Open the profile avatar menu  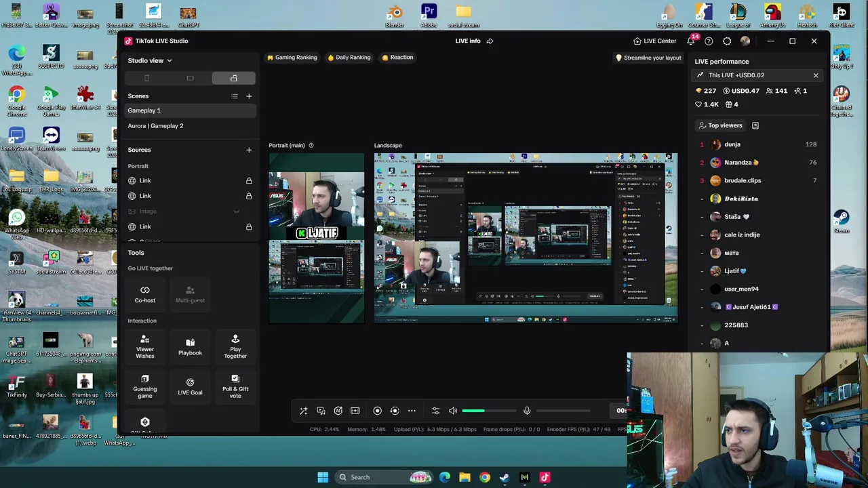[745, 41]
